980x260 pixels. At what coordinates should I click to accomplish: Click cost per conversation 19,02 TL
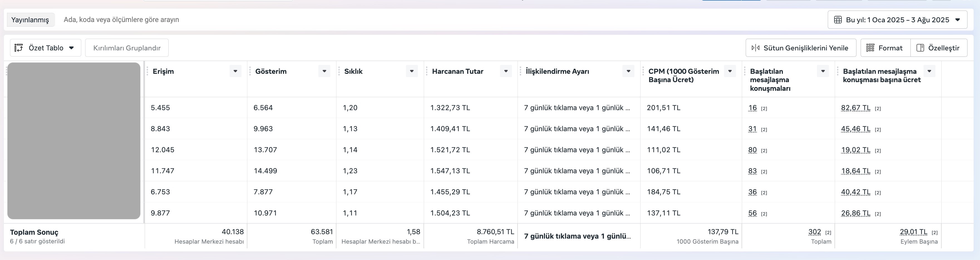(856, 150)
